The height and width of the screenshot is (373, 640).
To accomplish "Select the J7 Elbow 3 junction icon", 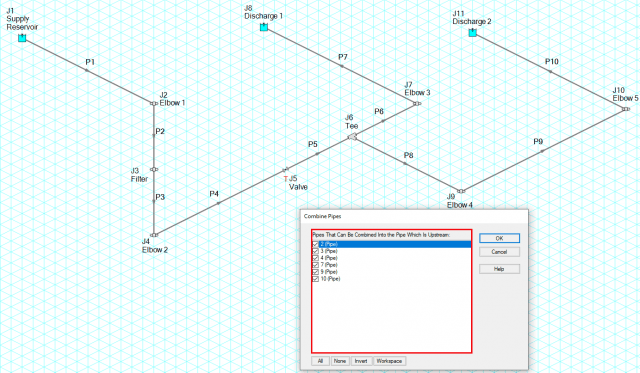I will (417, 104).
